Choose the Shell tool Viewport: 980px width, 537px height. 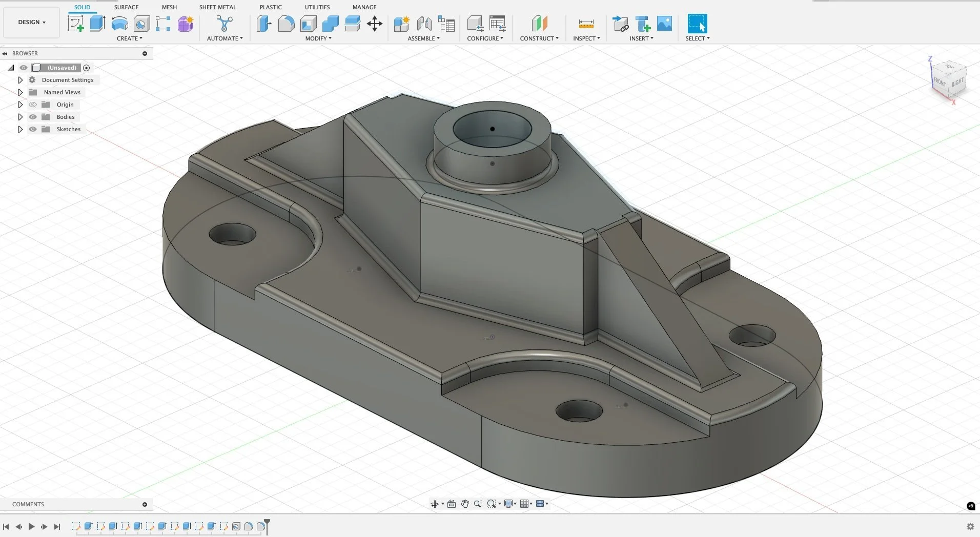(309, 24)
